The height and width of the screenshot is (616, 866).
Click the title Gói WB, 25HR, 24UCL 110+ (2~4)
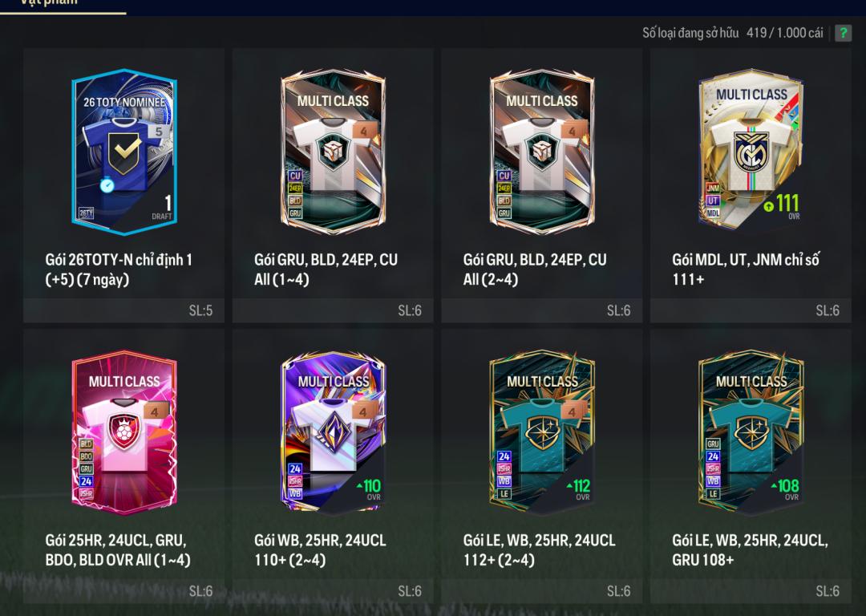point(320,549)
